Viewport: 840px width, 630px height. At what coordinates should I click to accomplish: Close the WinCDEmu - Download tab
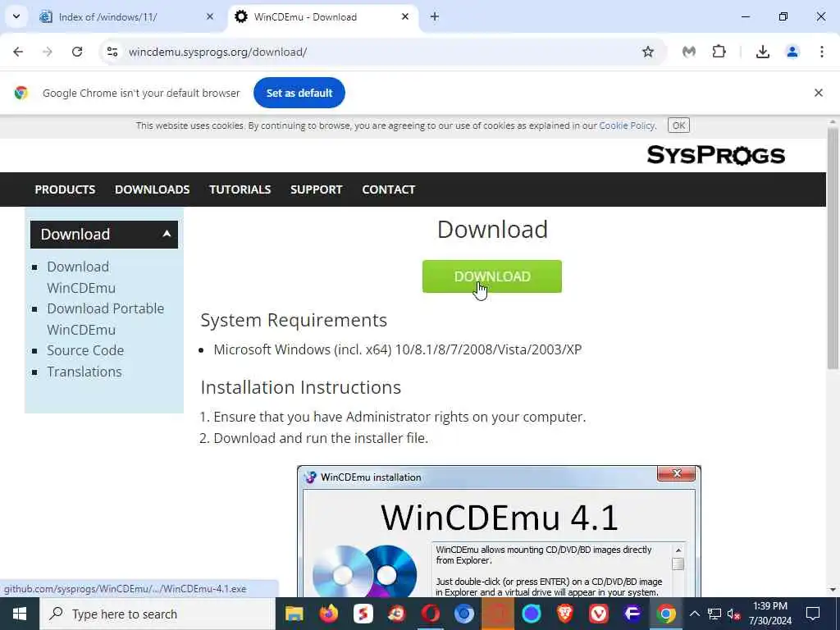pyautogui.click(x=405, y=16)
